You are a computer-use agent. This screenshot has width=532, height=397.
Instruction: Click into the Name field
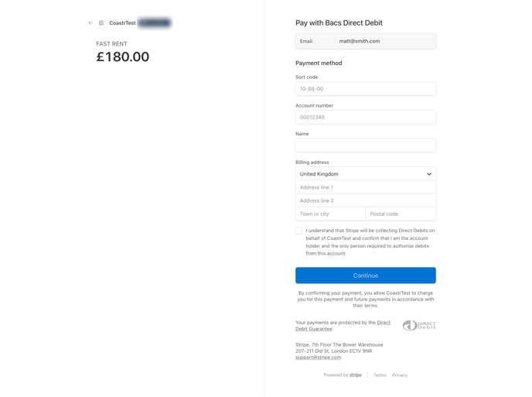click(365, 145)
